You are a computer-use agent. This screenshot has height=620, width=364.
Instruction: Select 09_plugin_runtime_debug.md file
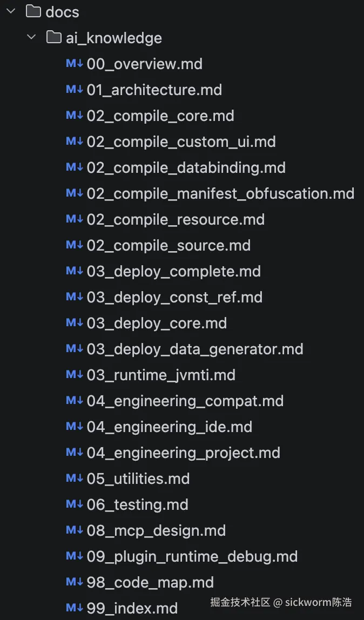[x=192, y=556]
